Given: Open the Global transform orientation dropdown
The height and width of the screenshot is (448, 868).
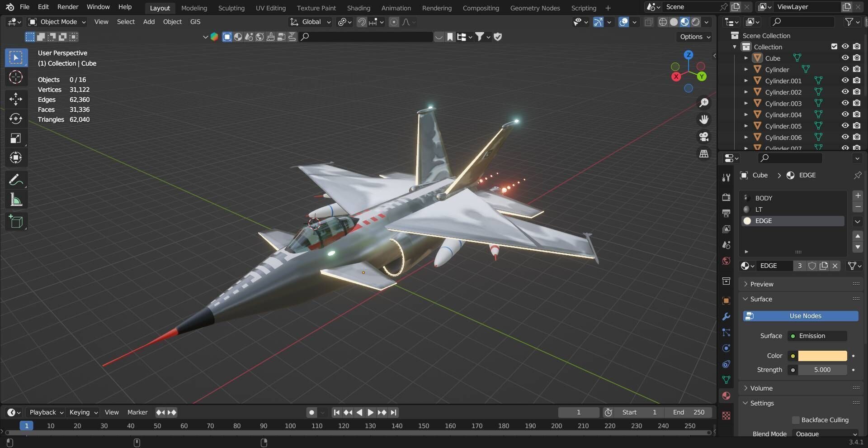Looking at the screenshot, I should pyautogui.click(x=311, y=22).
